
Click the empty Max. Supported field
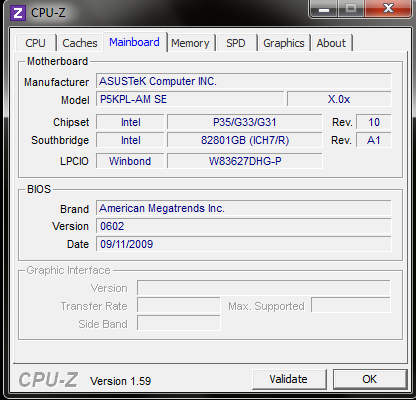(x=351, y=306)
